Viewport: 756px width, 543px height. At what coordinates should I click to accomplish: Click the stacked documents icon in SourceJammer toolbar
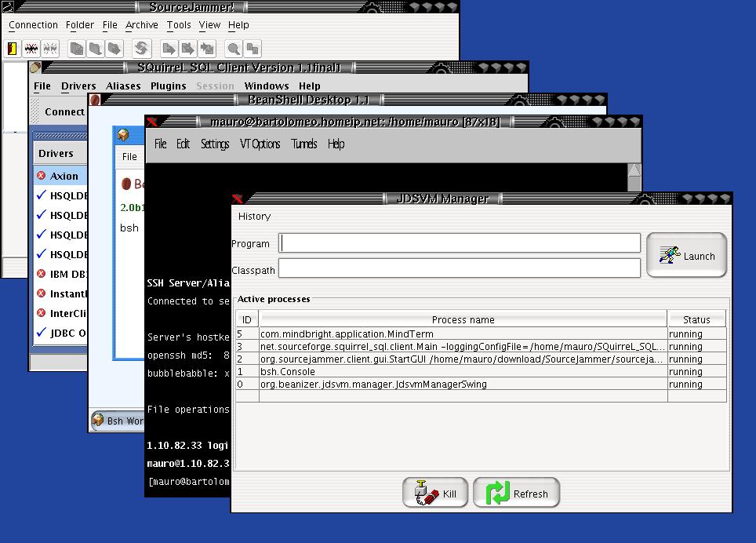pyautogui.click(x=77, y=48)
